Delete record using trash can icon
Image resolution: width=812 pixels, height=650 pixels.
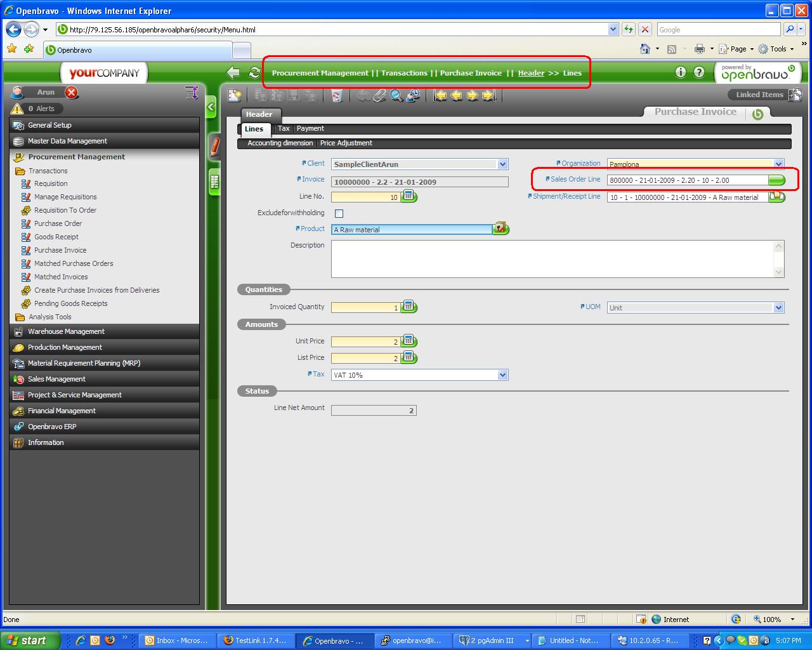click(337, 95)
